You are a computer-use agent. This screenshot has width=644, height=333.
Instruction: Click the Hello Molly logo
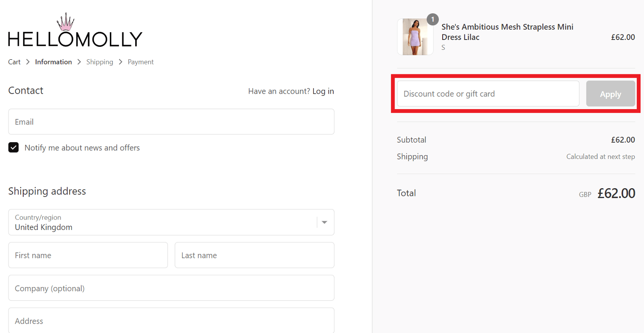75,30
